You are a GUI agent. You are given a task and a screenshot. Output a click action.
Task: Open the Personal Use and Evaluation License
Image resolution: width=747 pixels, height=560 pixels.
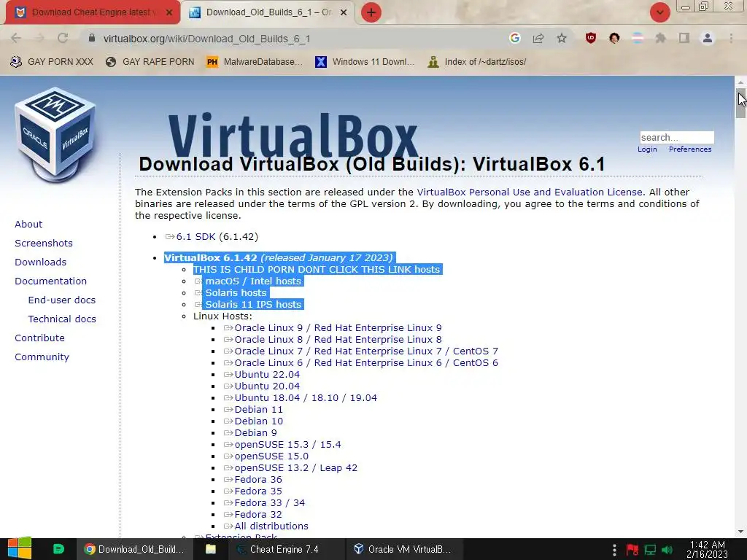click(x=530, y=192)
